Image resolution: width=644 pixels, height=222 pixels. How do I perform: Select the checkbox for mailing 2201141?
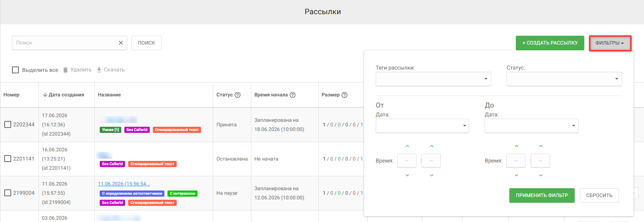(8, 159)
